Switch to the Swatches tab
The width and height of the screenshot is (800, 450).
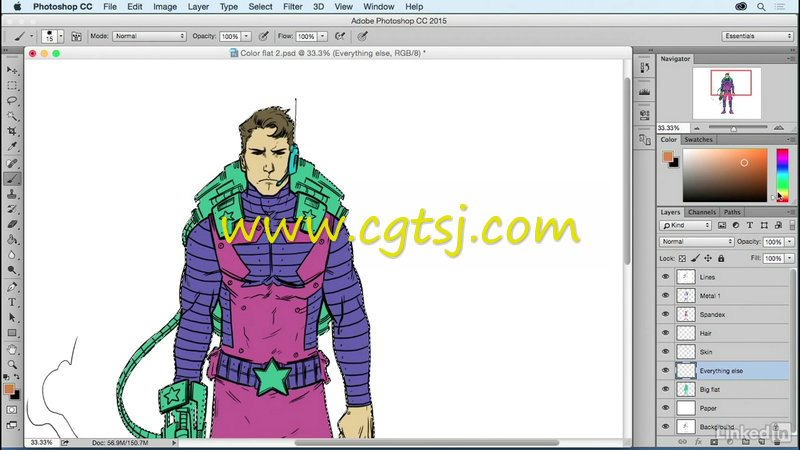[698, 139]
